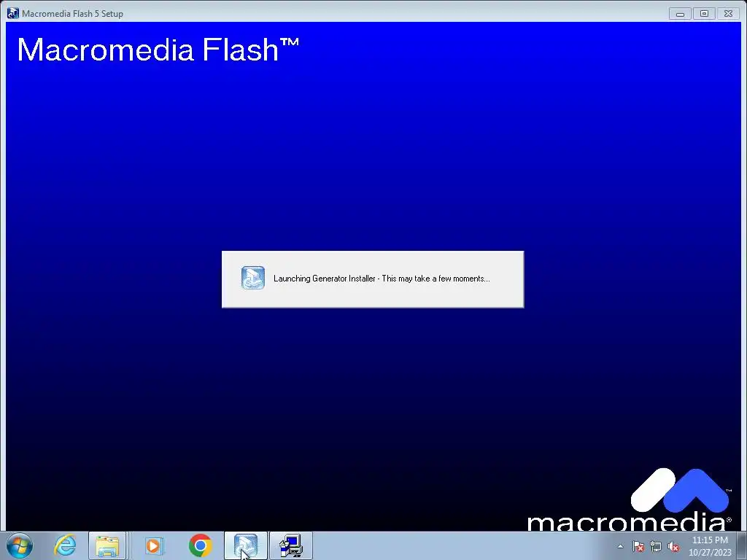Open the clock showing 11:15 PM
The height and width of the screenshot is (560, 747).
(710, 546)
